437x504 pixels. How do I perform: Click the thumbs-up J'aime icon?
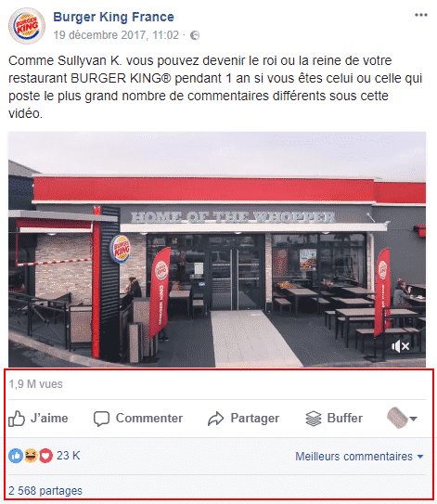(x=17, y=419)
